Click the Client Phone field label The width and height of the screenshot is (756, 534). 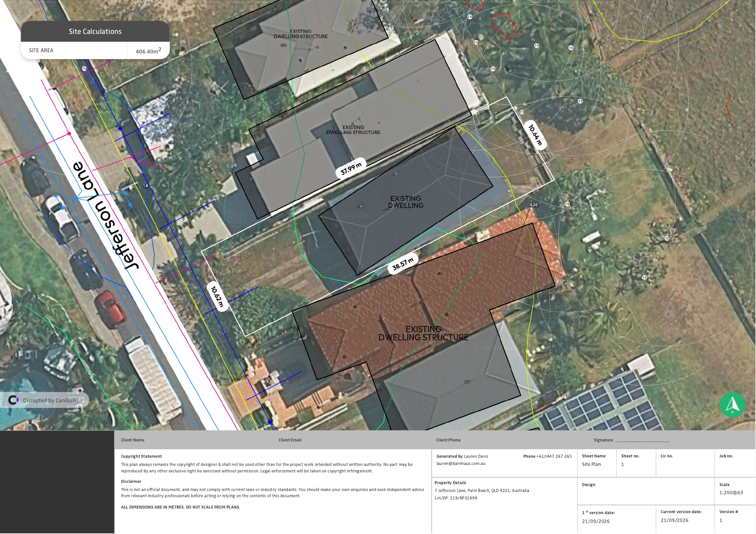tap(448, 440)
